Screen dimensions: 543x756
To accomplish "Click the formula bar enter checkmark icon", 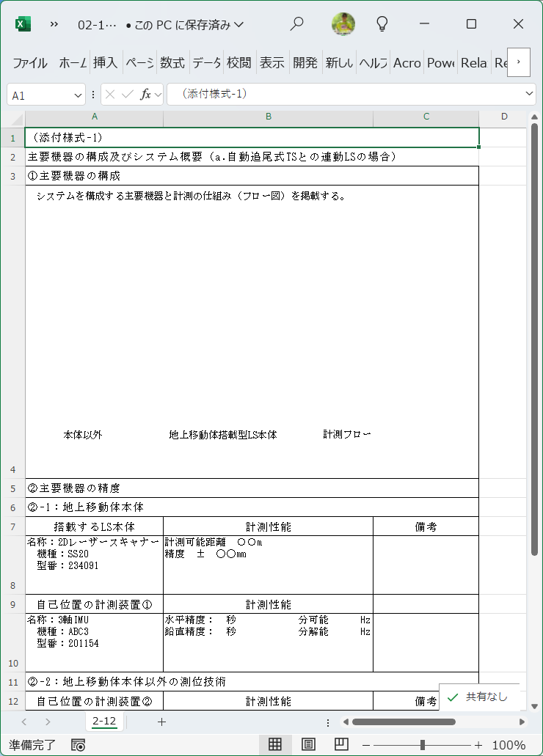I will [128, 95].
